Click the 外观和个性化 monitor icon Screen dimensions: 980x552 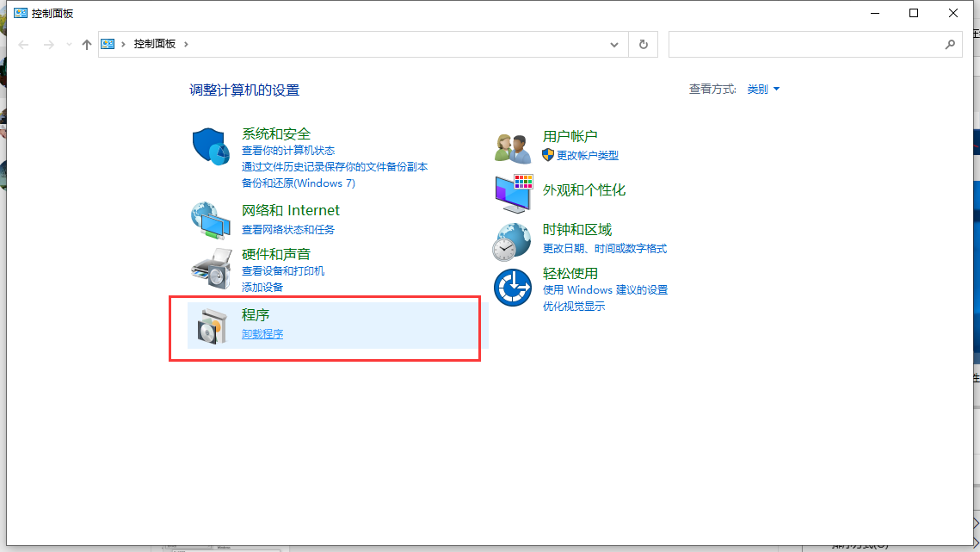[x=511, y=190]
